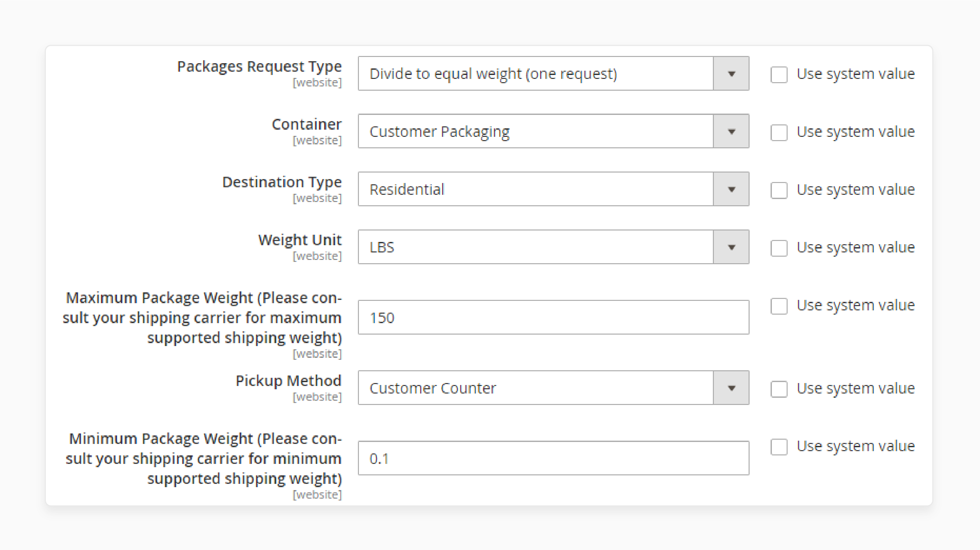Edit Maximum Package Weight input field
The height and width of the screenshot is (550, 980).
pyautogui.click(x=554, y=317)
